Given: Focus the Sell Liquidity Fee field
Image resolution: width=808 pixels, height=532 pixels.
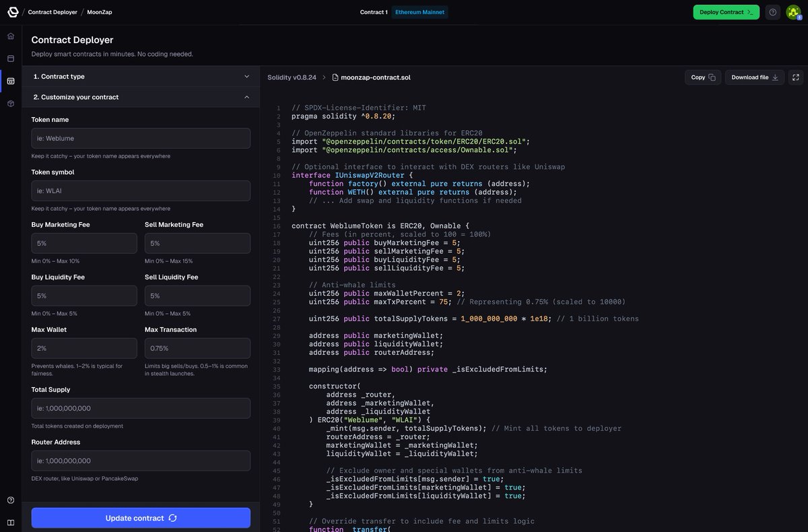Looking at the screenshot, I should (x=197, y=296).
